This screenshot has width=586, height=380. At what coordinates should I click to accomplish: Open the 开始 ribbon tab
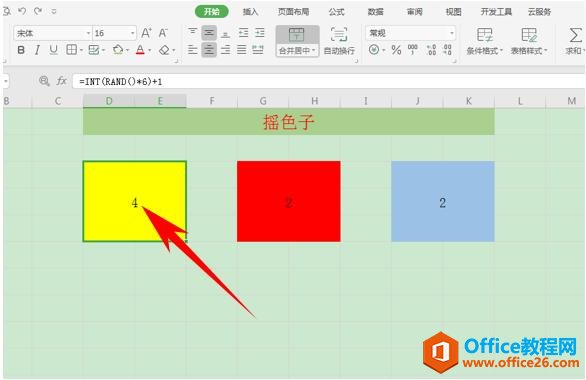(212, 12)
